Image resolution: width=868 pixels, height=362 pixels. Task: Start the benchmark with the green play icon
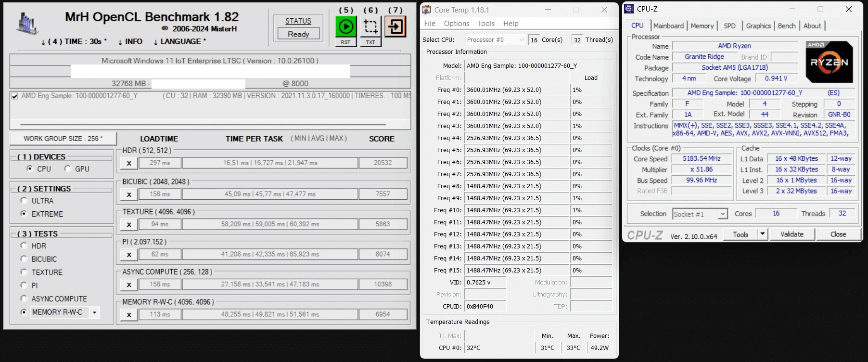(345, 26)
